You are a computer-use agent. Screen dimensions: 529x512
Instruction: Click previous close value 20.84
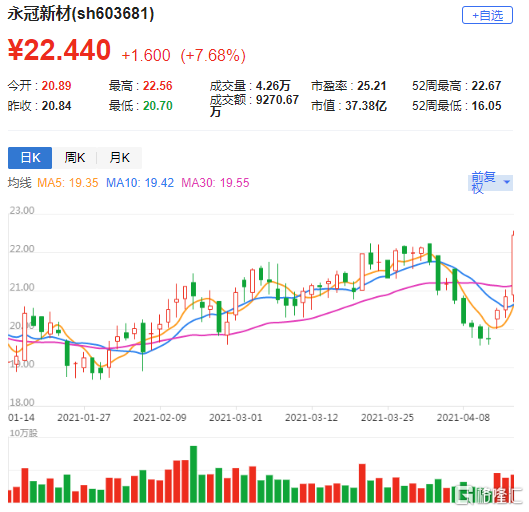(x=56, y=106)
